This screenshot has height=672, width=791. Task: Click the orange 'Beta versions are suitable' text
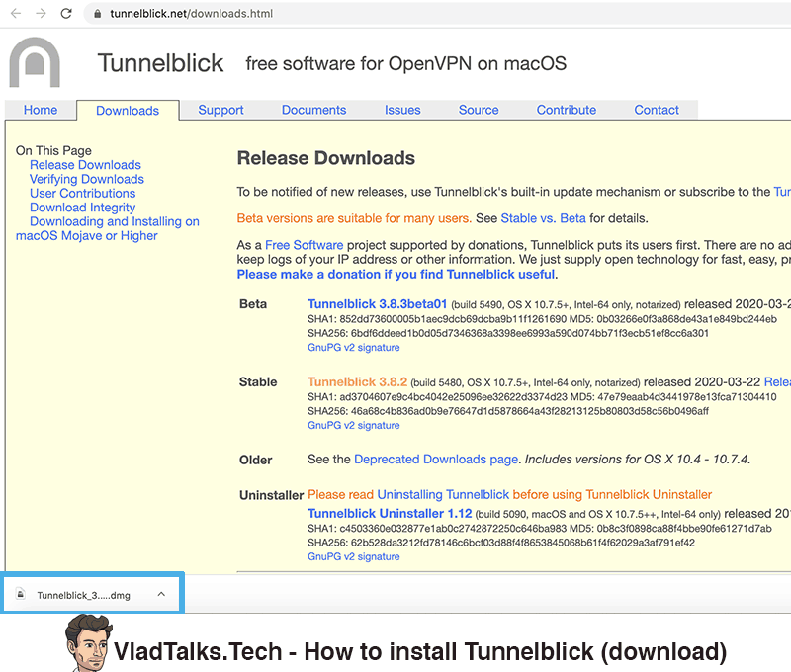coord(354,218)
